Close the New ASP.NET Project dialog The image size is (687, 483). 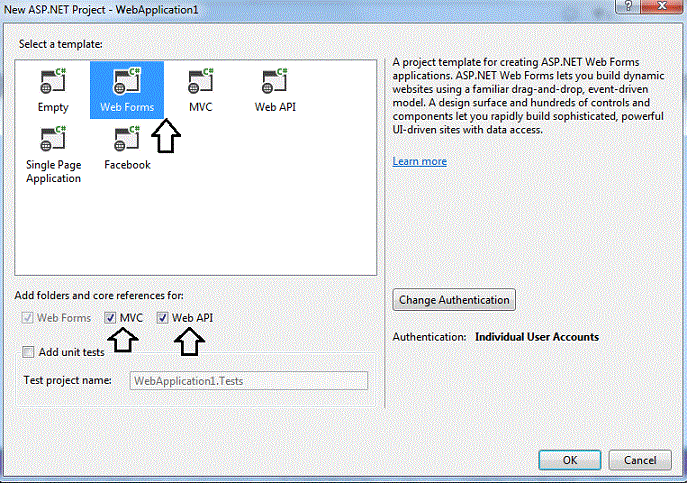point(662,6)
